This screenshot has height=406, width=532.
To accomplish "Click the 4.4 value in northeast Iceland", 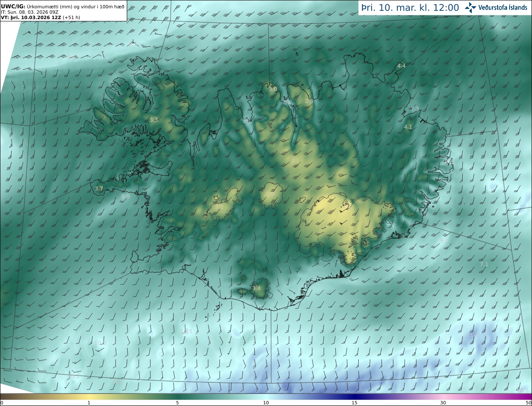I will (x=401, y=66).
